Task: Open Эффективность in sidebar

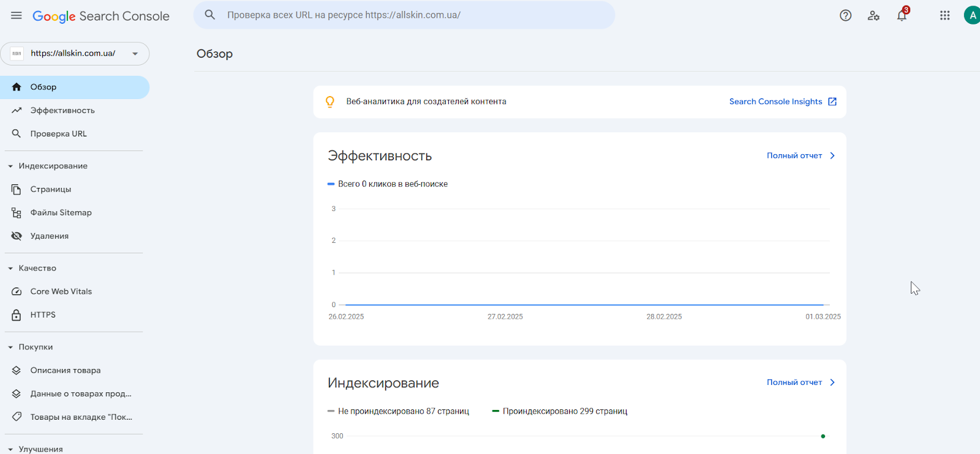Action: [x=75, y=110]
